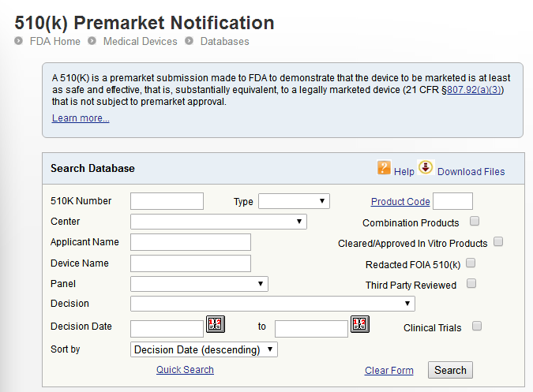Viewport: 533px width, 392px height.
Task: Check the Redacted FOIA 510(k) box
Action: coord(471,263)
